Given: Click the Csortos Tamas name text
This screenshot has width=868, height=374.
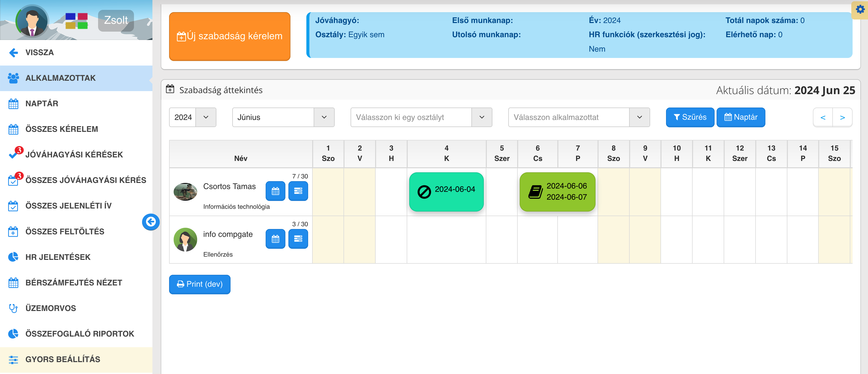Looking at the screenshot, I should (x=229, y=186).
